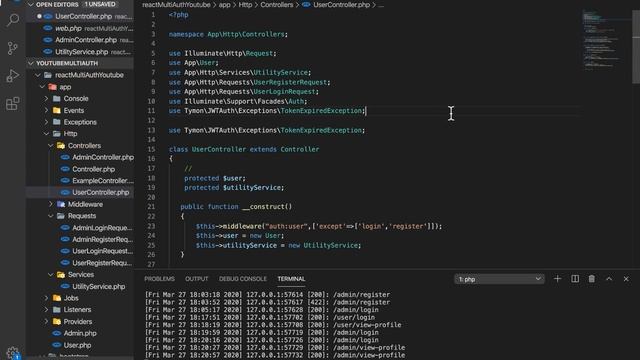Split the terminal panel
This screenshot has height=360, width=640.
click(x=575, y=279)
